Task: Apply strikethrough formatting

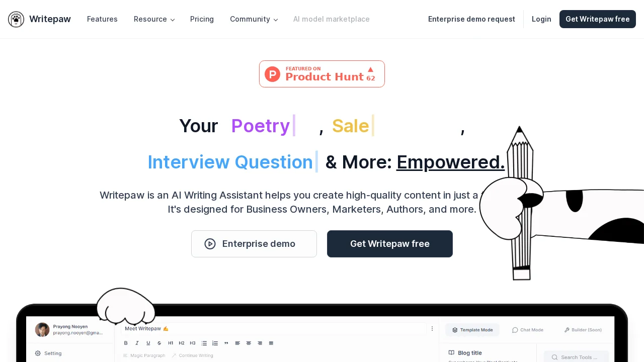Action: pos(159,343)
